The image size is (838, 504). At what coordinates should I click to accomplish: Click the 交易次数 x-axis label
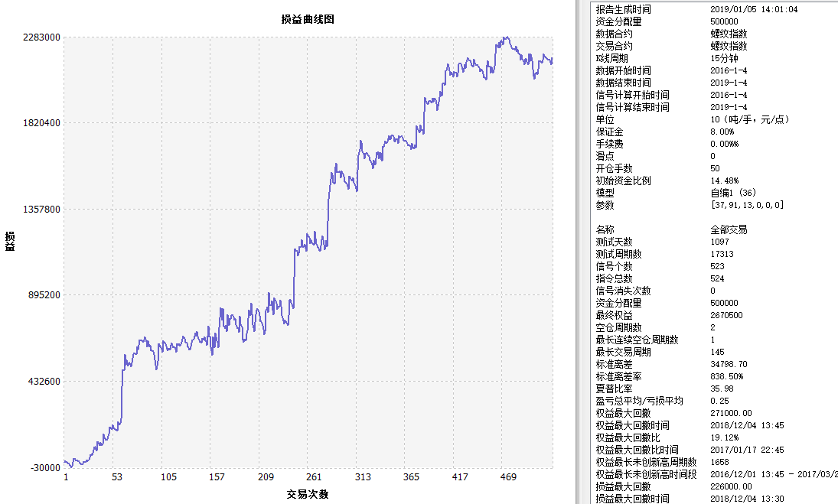coord(308,494)
